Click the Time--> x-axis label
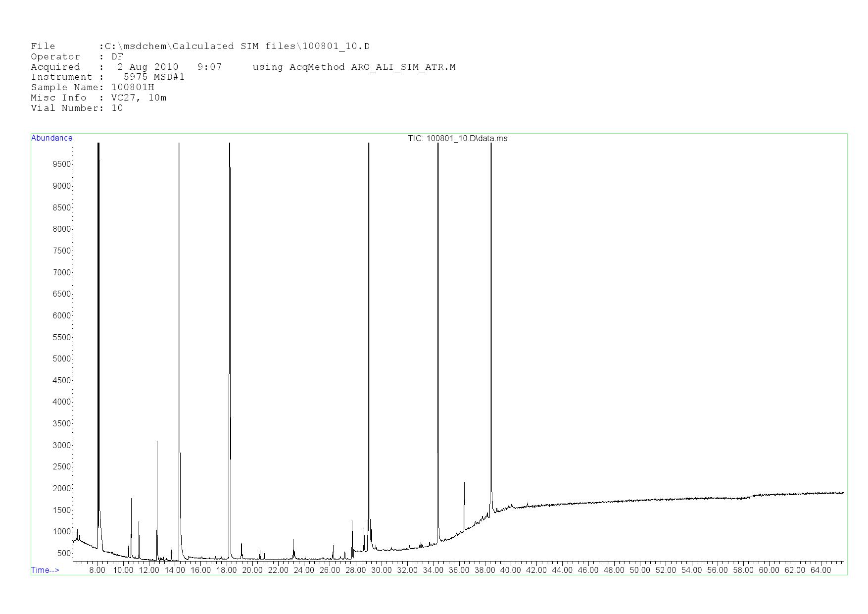 [45, 570]
